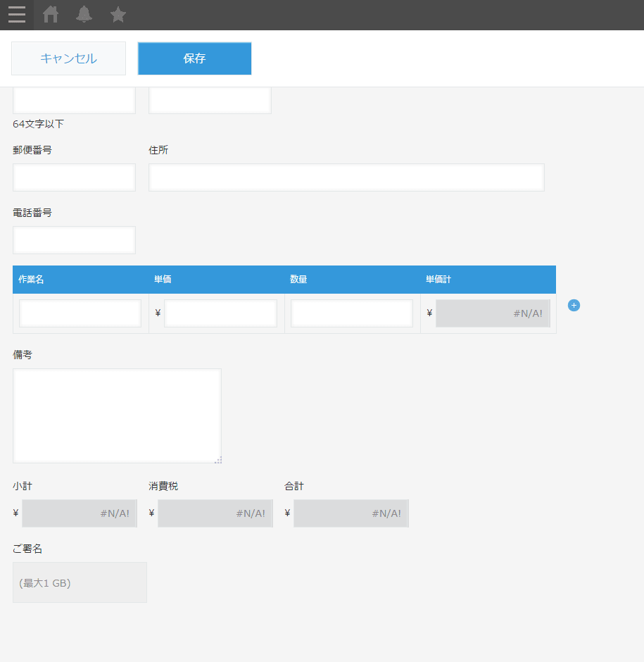Go to the home page icon
644x662 pixels.
[x=51, y=15]
